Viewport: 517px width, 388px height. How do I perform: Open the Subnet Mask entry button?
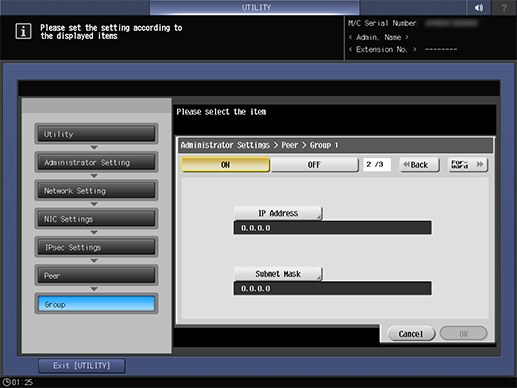coord(278,274)
